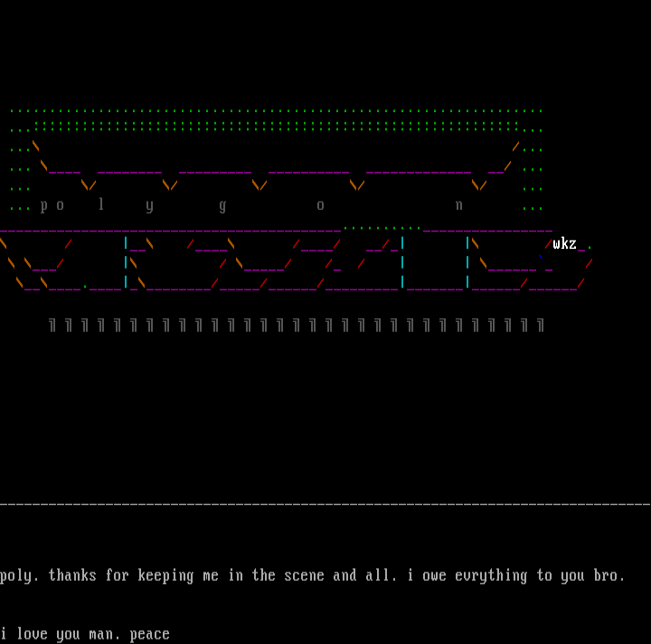The height and width of the screenshot is (644, 651).
Task: Click the word "bro." ending the first line
Action: click(x=609, y=575)
